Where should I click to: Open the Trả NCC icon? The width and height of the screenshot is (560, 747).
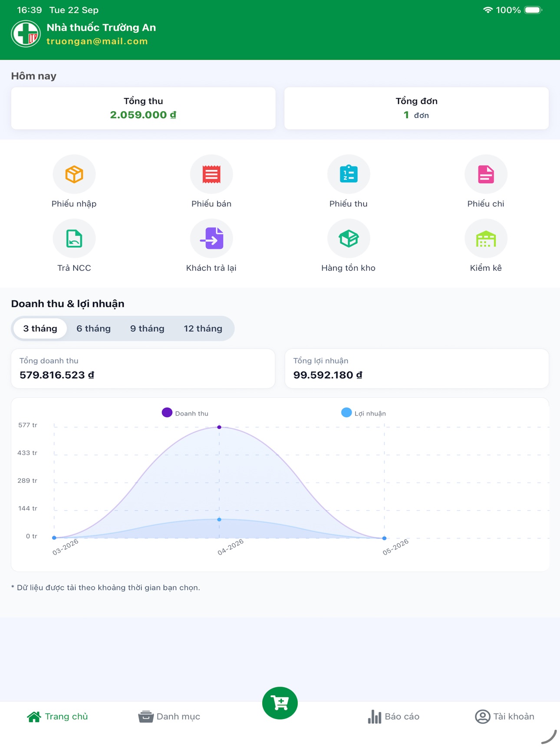click(x=74, y=238)
